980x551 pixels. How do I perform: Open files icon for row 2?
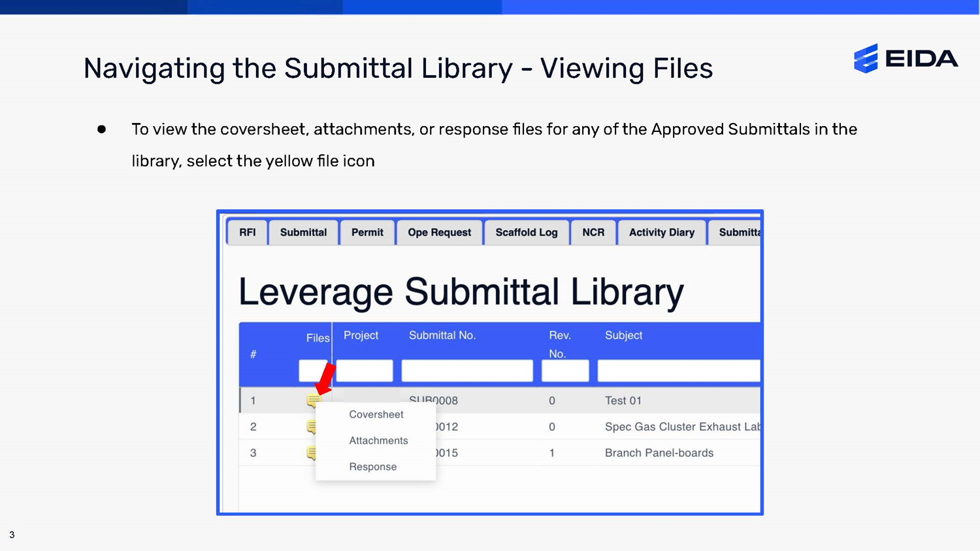coord(311,427)
